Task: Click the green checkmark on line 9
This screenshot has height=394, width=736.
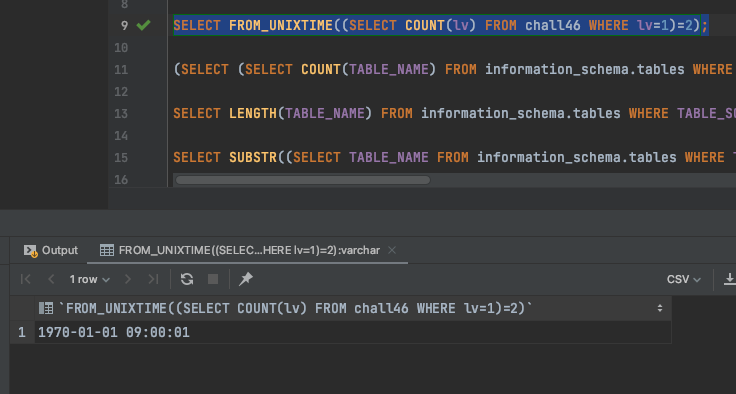Action: click(143, 25)
